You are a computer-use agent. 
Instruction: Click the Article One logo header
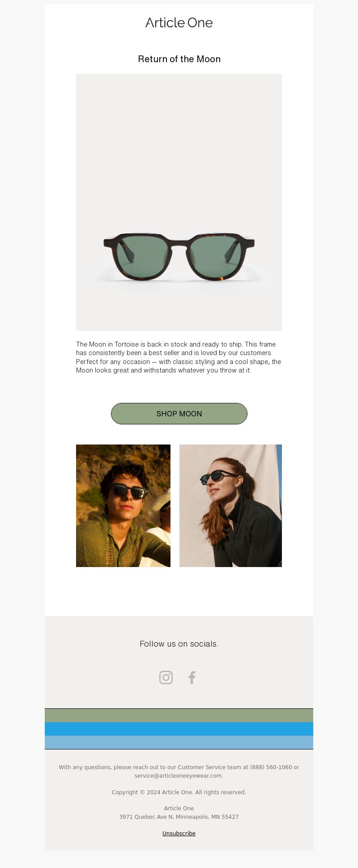(x=179, y=23)
